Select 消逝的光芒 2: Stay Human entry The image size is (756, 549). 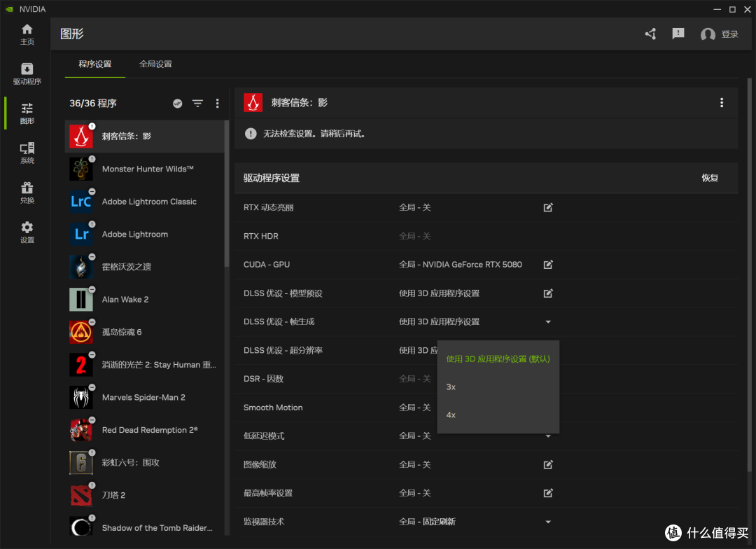click(145, 365)
